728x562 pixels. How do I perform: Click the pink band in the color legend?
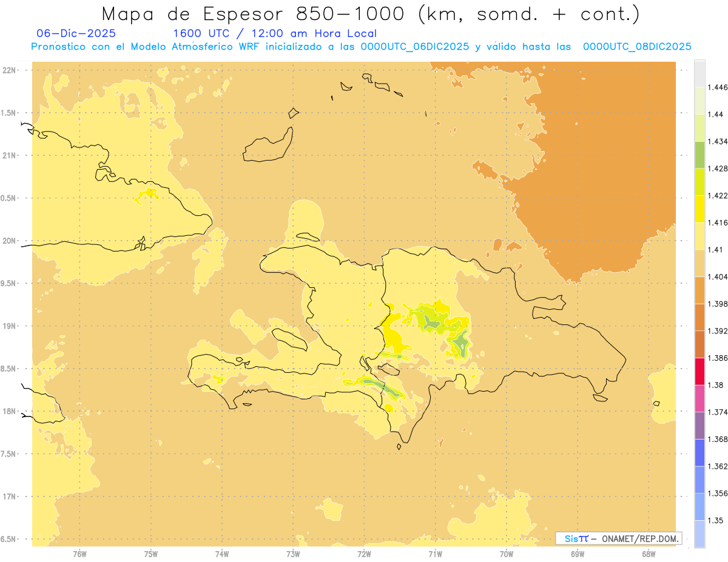tap(699, 398)
